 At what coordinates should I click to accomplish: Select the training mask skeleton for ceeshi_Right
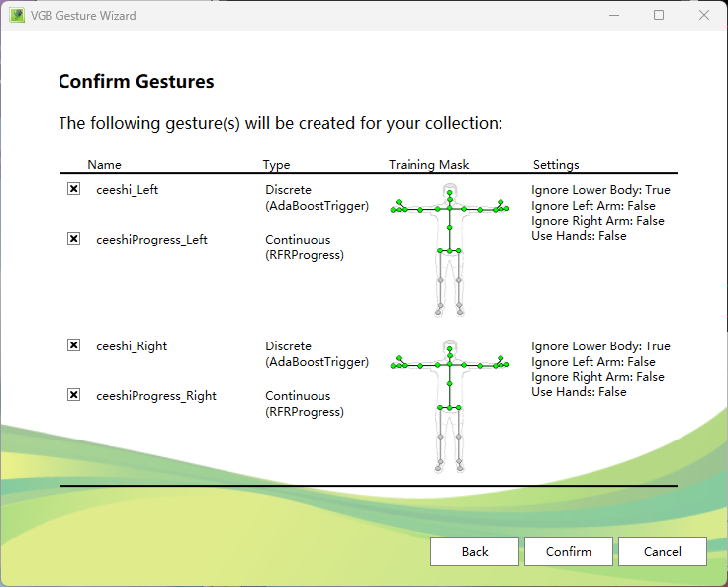click(x=450, y=406)
